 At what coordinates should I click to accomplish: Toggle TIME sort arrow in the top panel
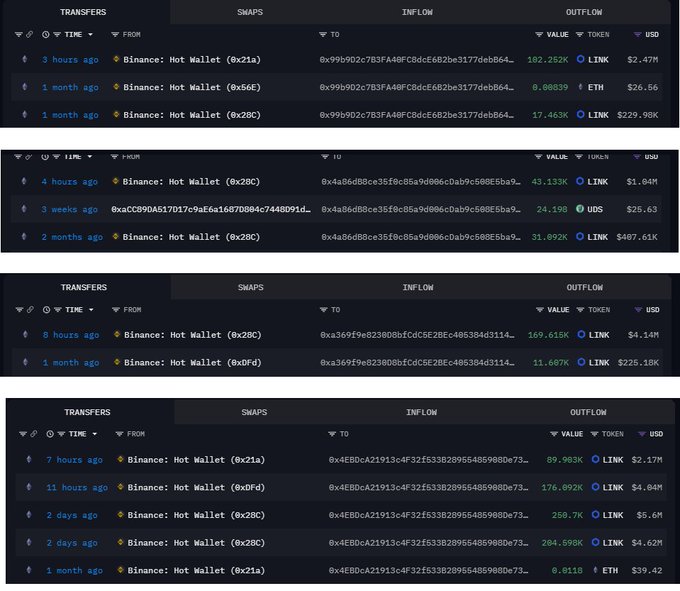click(x=90, y=35)
